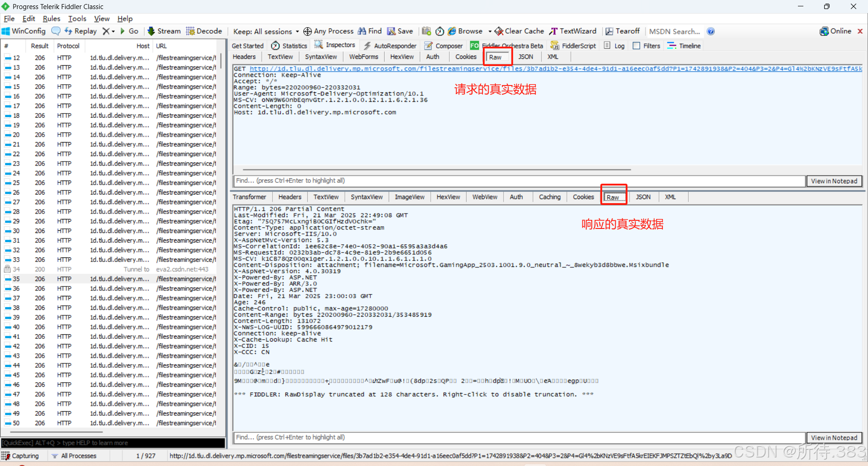Select request WebForms inspector tab

pos(363,57)
